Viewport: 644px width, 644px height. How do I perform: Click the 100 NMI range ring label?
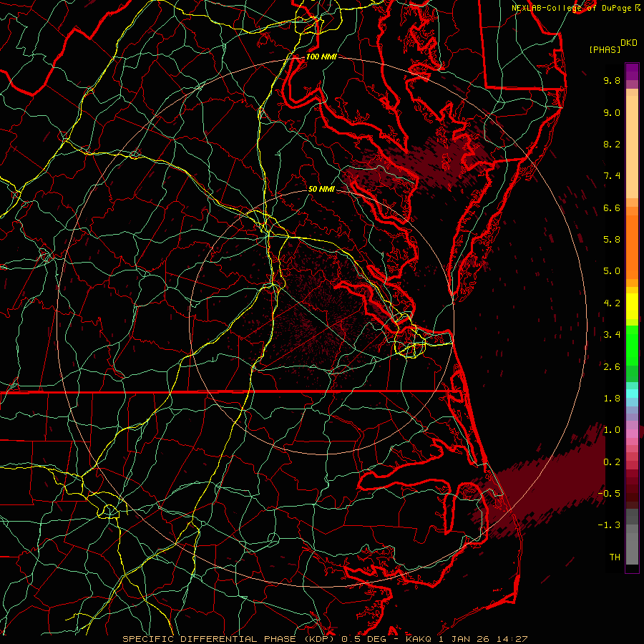(x=321, y=57)
